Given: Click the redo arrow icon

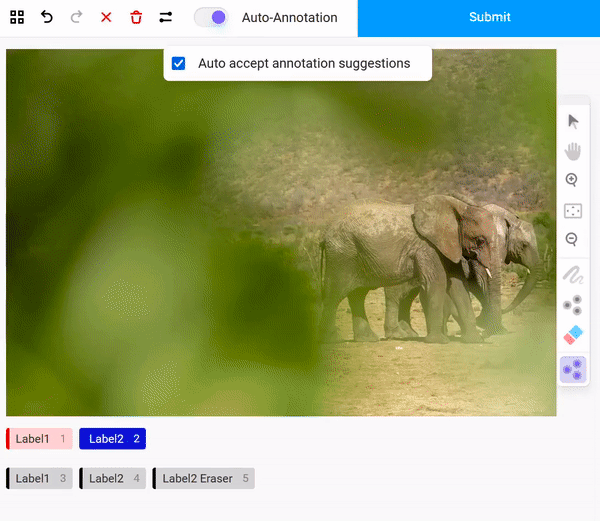Looking at the screenshot, I should 77,17.
